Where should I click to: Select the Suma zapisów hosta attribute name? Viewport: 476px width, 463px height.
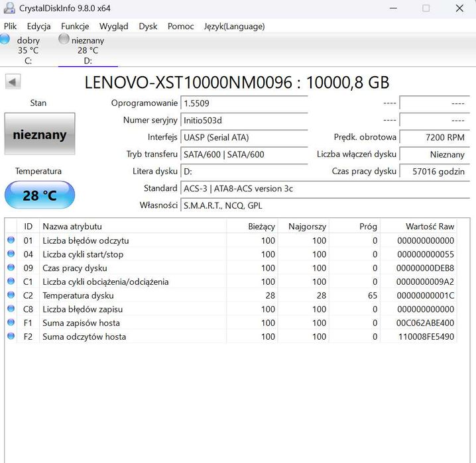click(x=81, y=323)
